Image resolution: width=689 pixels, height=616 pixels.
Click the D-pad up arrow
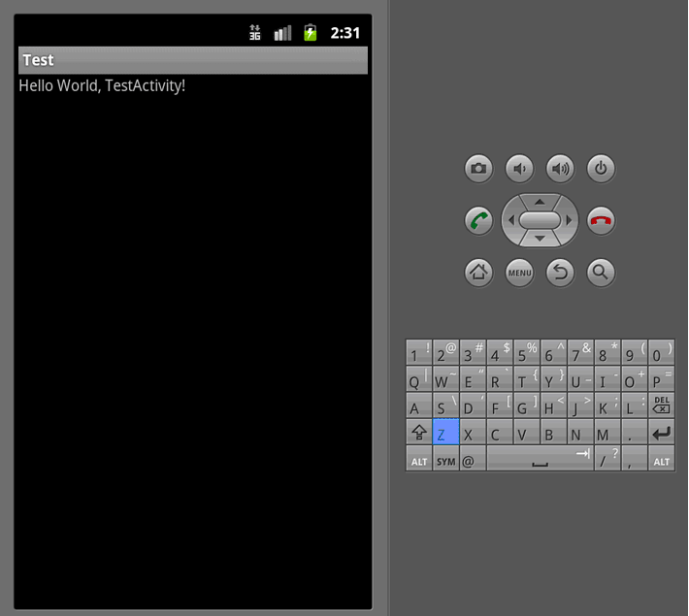tap(540, 202)
